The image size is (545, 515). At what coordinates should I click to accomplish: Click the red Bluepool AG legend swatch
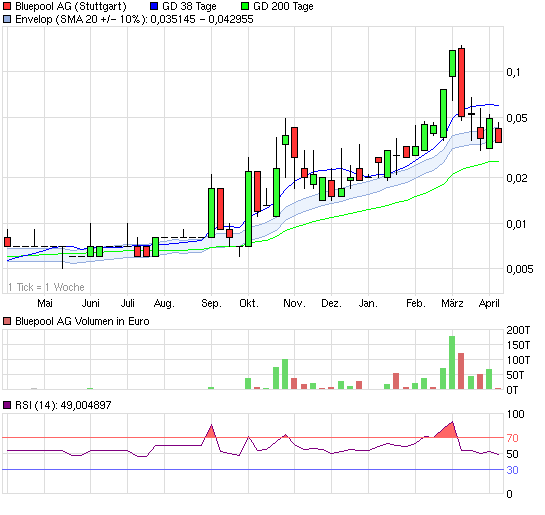pos(7,6)
